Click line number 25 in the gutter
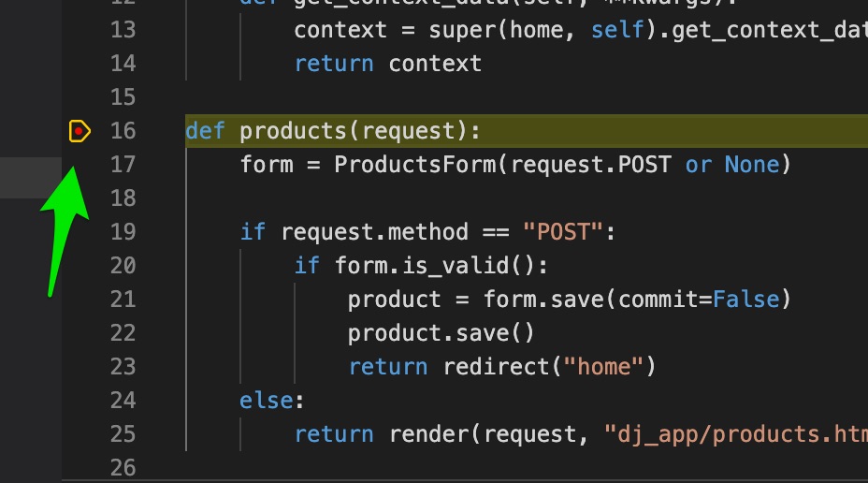Viewport: 868px width, 483px height. (x=123, y=434)
